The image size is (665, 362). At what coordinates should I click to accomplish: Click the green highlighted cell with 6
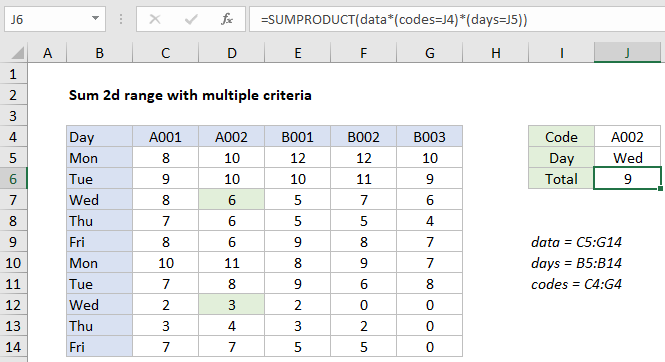coord(232,200)
